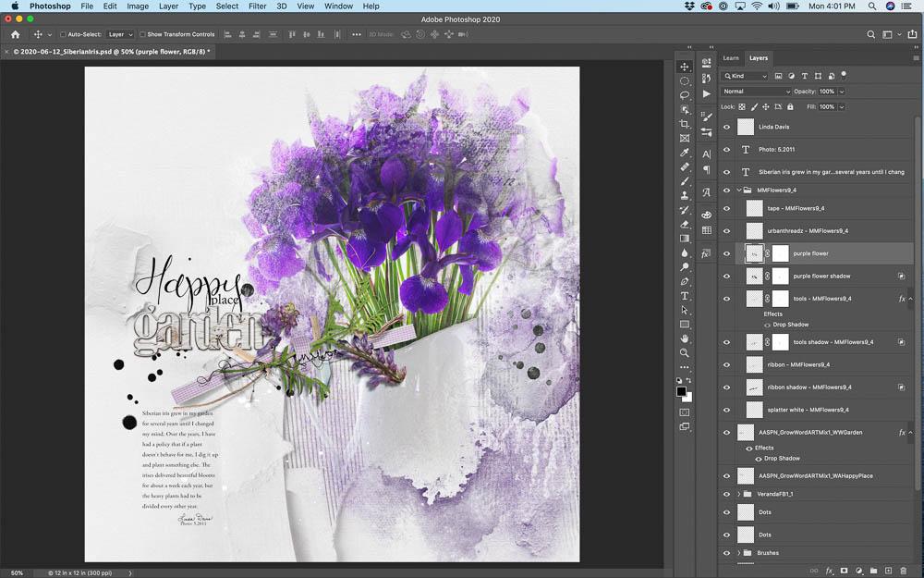The width and height of the screenshot is (924, 578).
Task: Switch to the Learn tab
Action: pyautogui.click(x=731, y=57)
